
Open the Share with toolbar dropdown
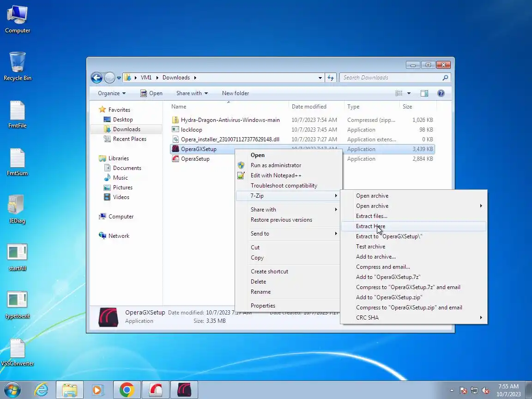(192, 93)
